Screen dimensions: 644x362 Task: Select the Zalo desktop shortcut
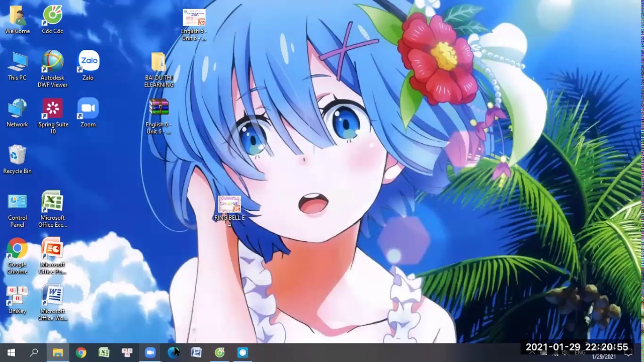pos(88,66)
